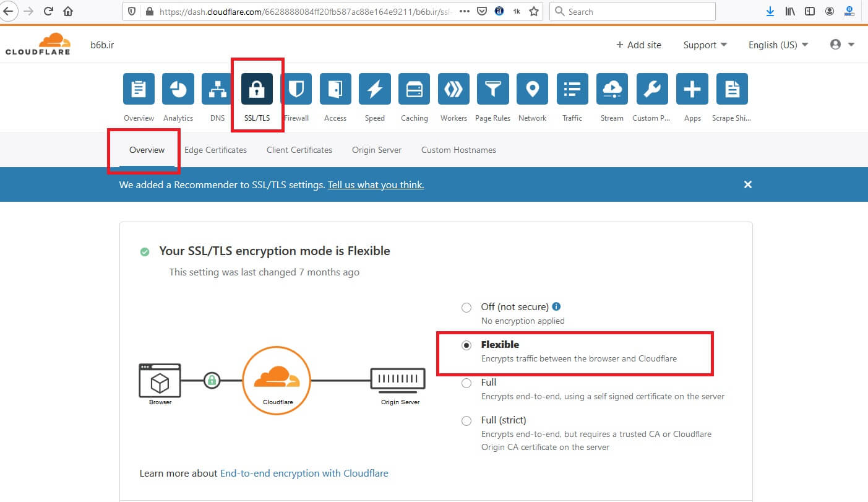Click the info icon next to Off (not secure)

click(x=556, y=306)
